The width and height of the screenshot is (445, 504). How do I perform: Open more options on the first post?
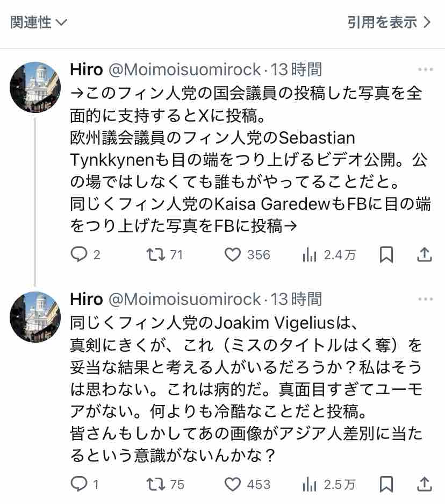tap(425, 70)
